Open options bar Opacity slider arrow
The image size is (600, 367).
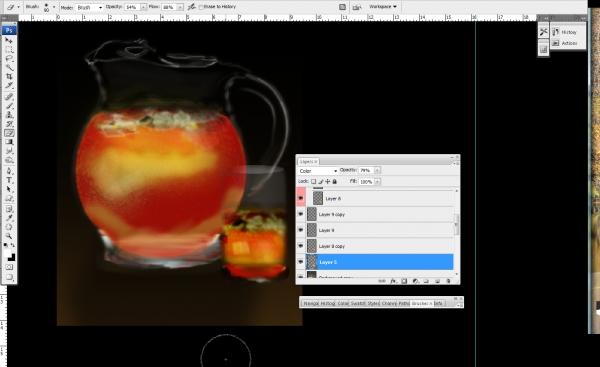pyautogui.click(x=143, y=7)
